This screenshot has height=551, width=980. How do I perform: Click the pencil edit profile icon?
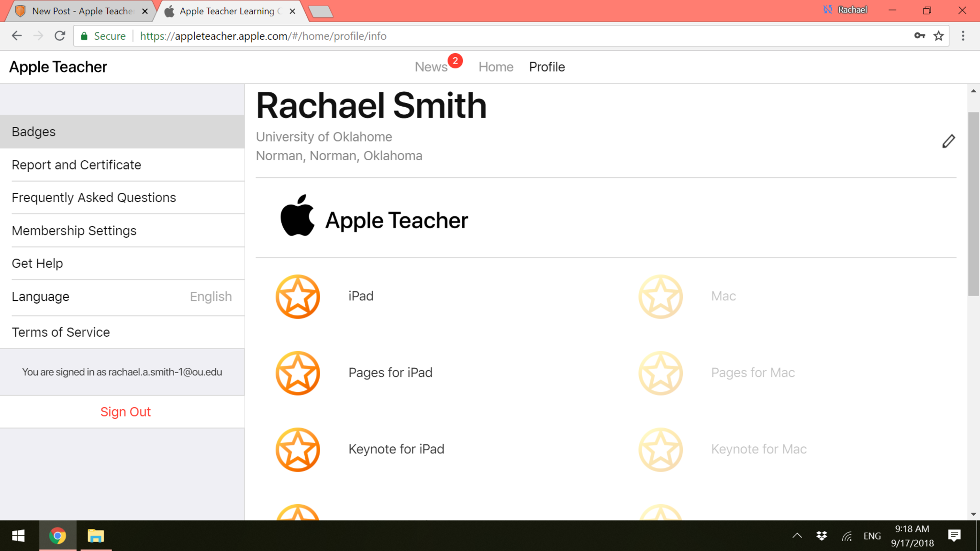948,141
